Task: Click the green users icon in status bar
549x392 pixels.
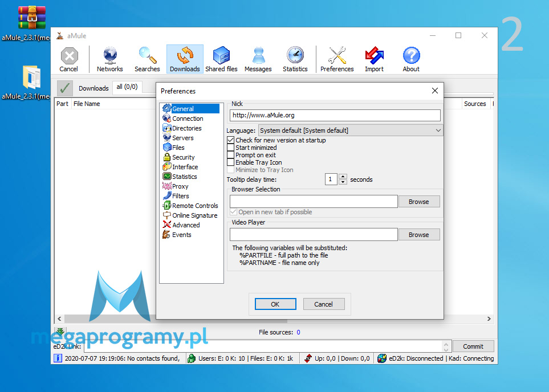Action: pyautogui.click(x=191, y=358)
